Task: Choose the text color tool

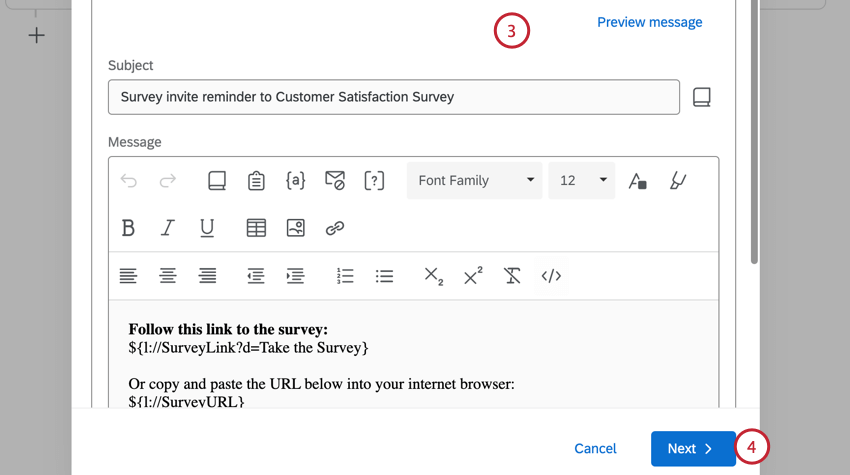Action: [637, 180]
